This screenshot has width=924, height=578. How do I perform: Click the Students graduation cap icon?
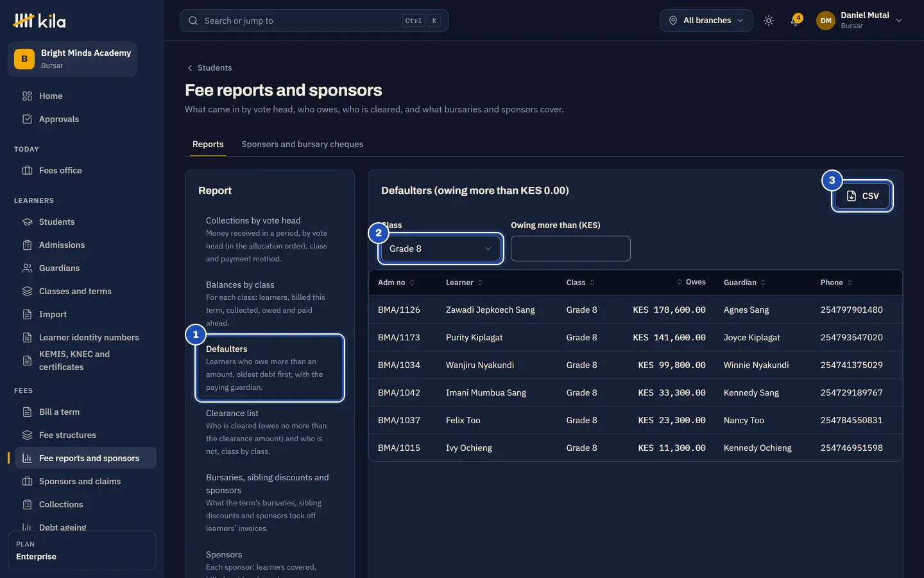[27, 222]
